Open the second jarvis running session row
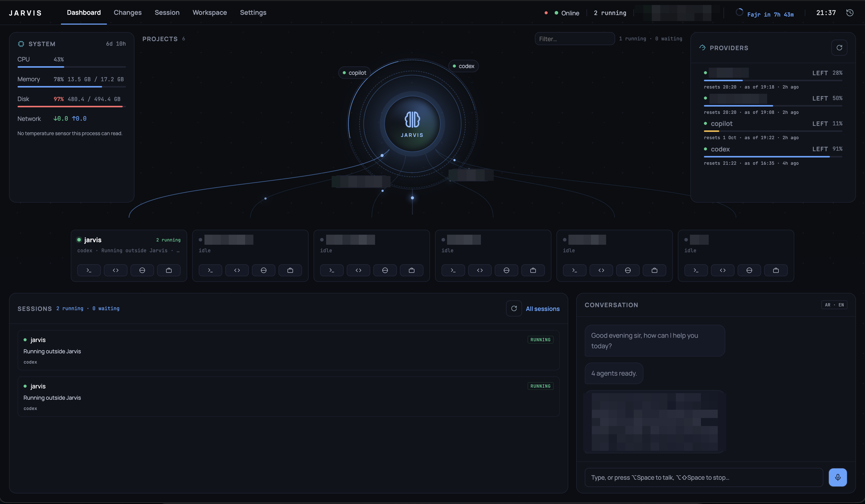The height and width of the screenshot is (504, 865). 288,397
